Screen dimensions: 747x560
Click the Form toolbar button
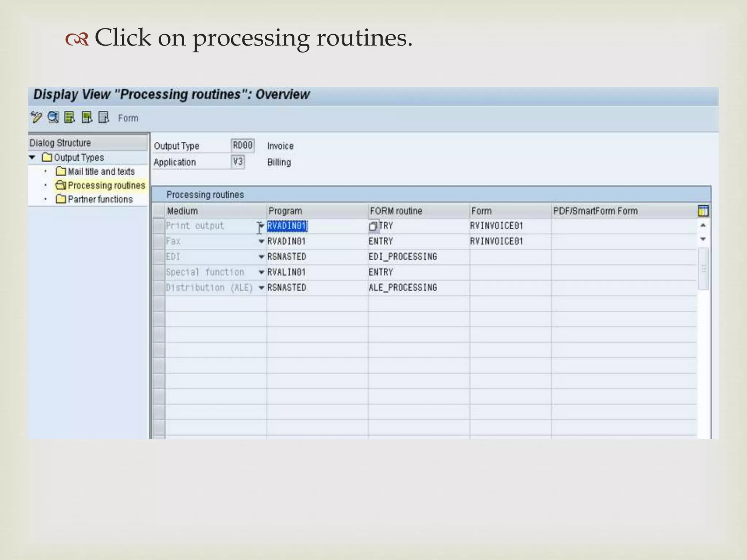point(128,118)
